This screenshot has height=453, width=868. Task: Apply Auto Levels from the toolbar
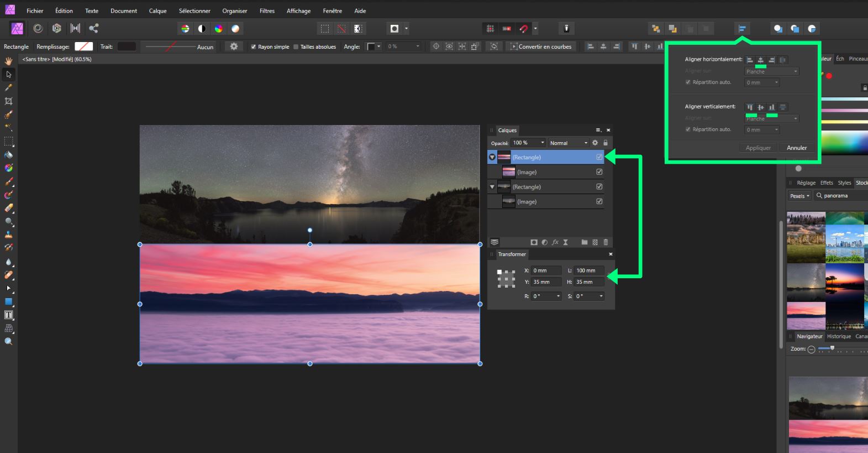tap(185, 29)
